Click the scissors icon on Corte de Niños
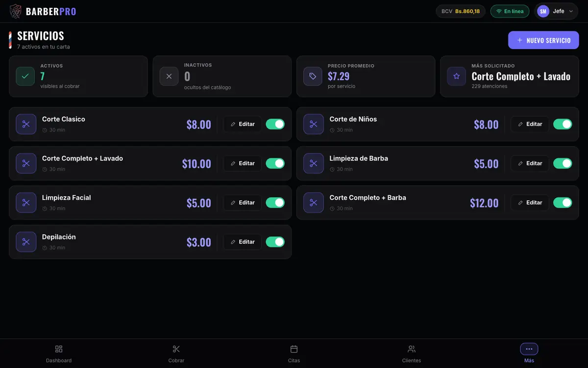 click(x=314, y=124)
